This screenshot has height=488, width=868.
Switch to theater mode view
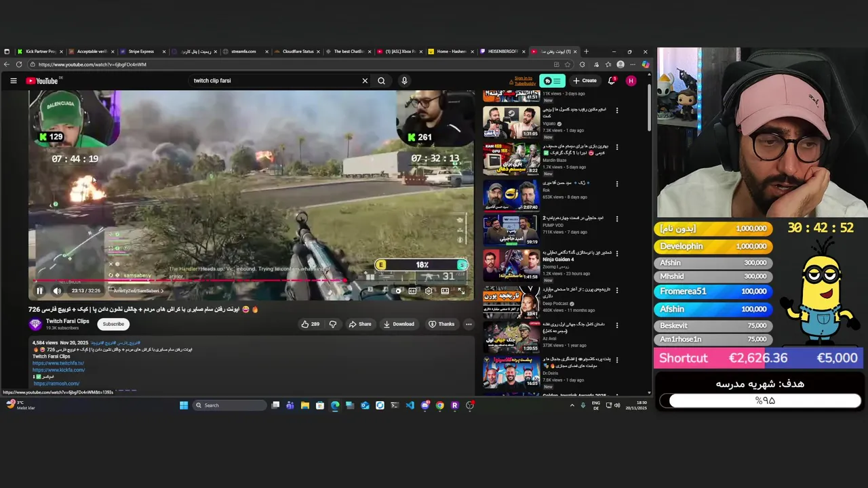click(445, 291)
